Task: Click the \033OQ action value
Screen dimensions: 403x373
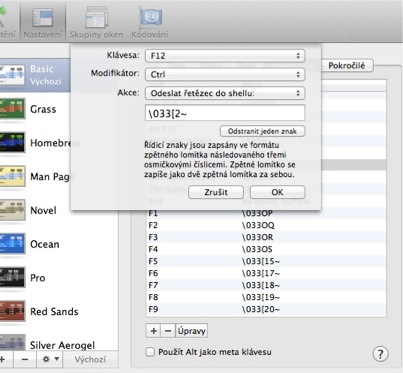Action: coord(258,225)
